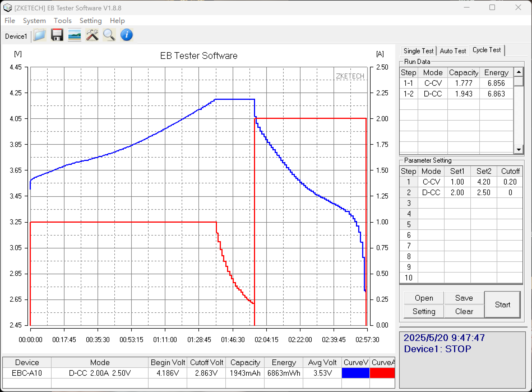Click the Open button in parameter panel
The image size is (532, 392).
click(424, 298)
